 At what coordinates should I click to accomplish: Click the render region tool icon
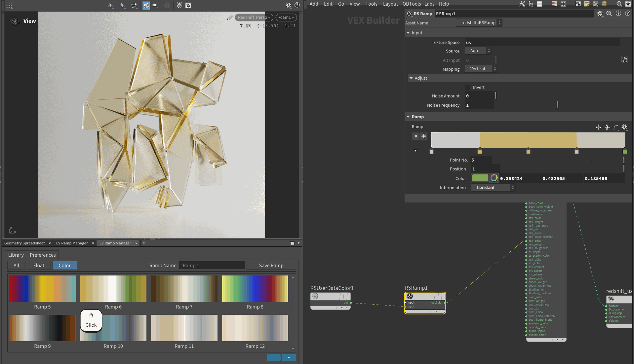pyautogui.click(x=155, y=5)
